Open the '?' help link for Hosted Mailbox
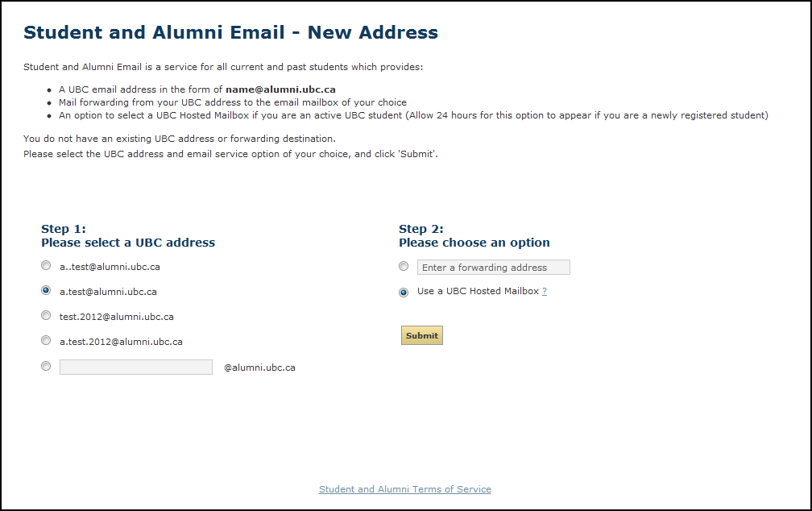 tap(545, 292)
